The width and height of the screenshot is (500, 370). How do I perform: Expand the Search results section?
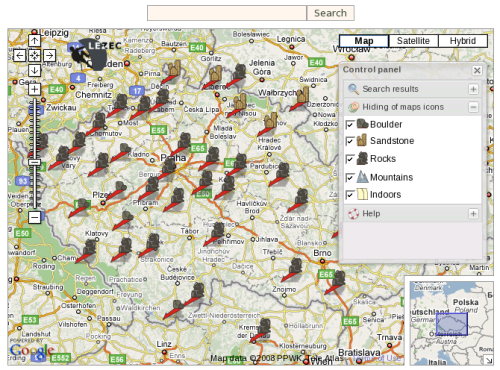[x=473, y=89]
